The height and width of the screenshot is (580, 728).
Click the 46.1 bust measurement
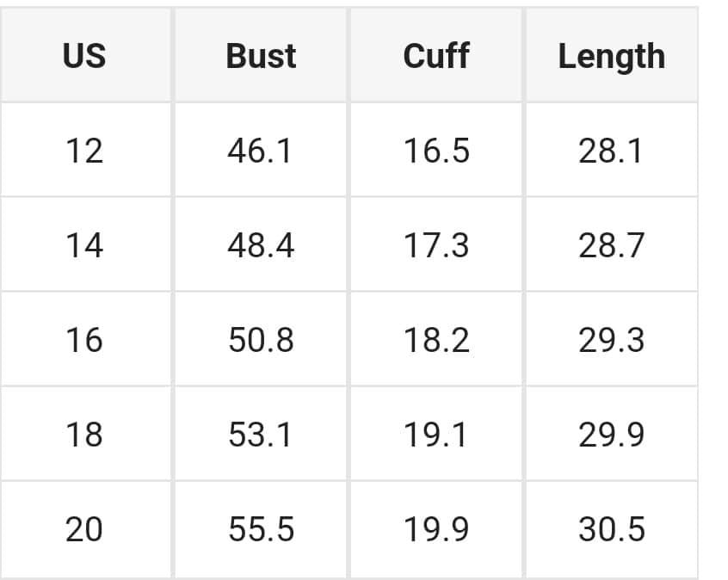[x=261, y=151]
